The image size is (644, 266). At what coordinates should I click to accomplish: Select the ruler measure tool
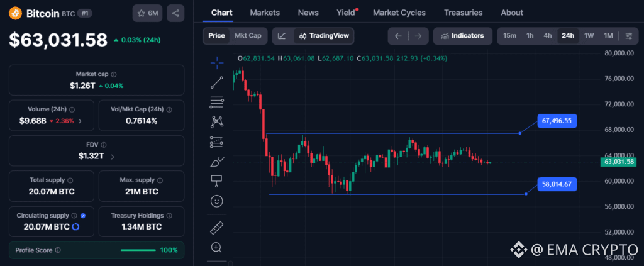click(216, 228)
